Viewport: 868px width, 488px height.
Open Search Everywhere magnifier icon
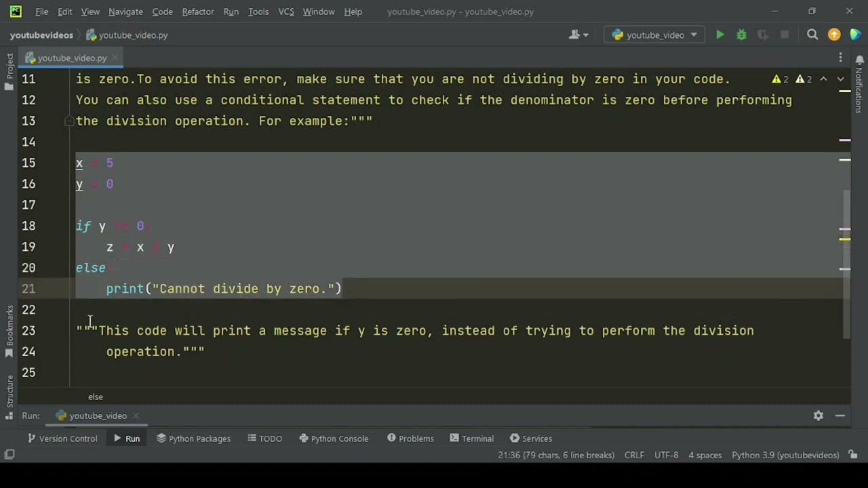812,35
